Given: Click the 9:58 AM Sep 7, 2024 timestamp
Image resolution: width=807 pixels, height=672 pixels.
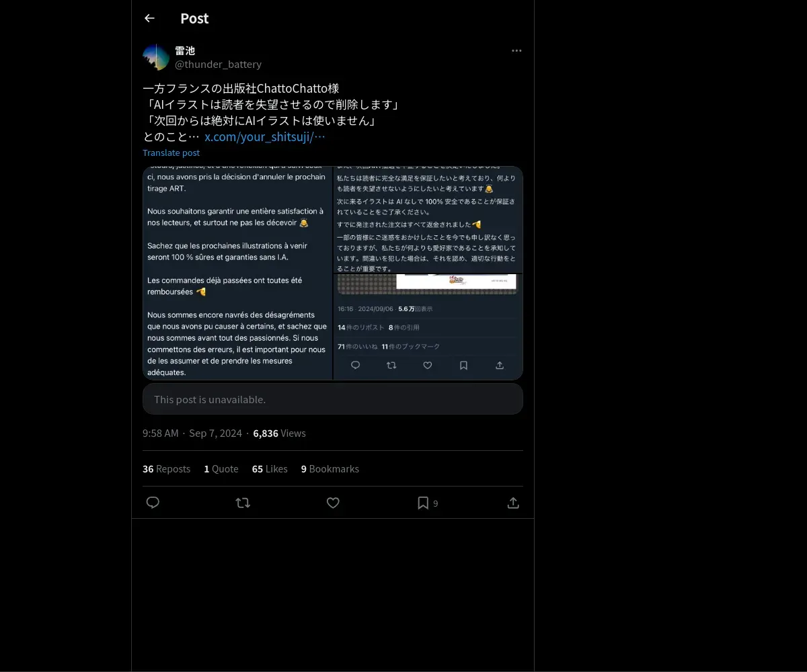Looking at the screenshot, I should [192, 433].
